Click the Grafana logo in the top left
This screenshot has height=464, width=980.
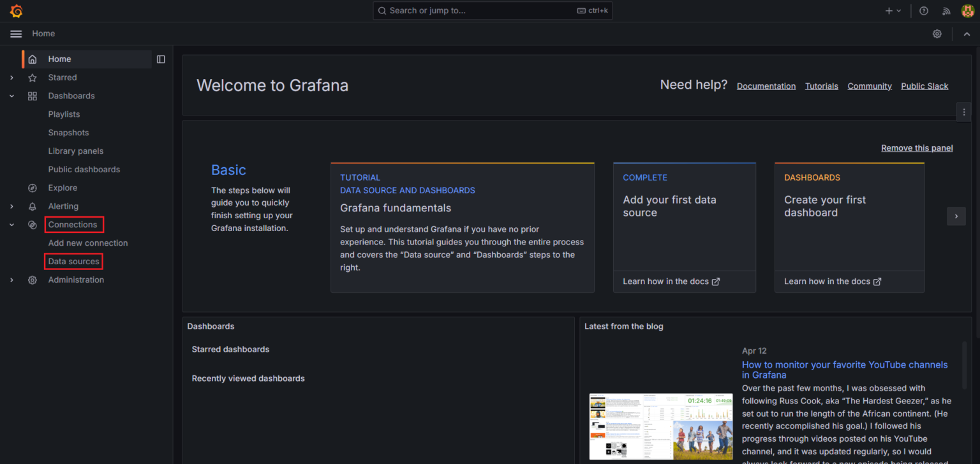tap(16, 10)
